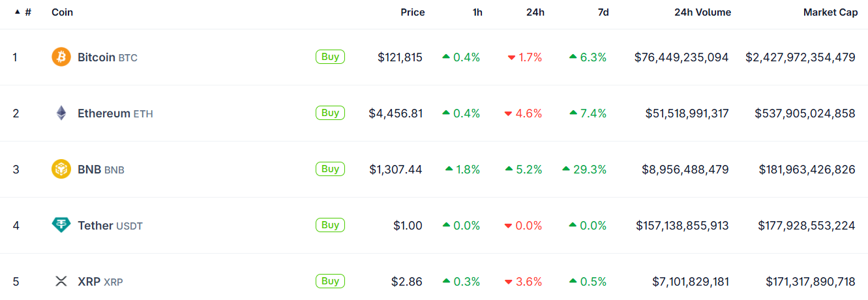Click the XRP logo icon

tap(61, 282)
